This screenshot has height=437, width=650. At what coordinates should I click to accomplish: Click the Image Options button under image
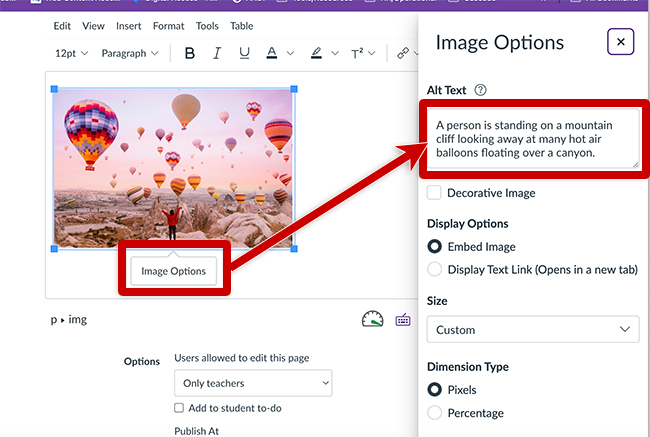click(x=174, y=271)
